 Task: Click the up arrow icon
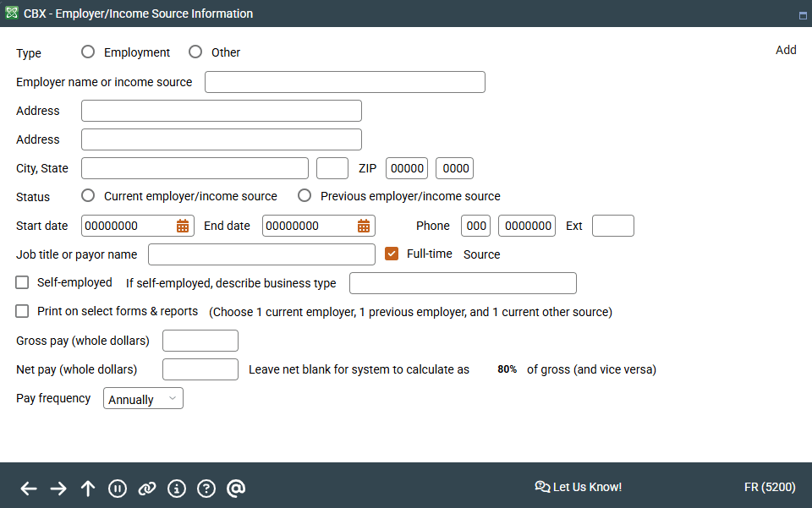[x=87, y=488]
